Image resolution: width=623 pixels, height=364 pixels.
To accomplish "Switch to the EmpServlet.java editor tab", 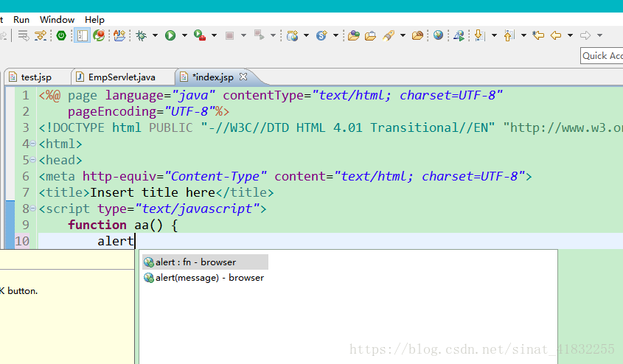I will 122,77.
